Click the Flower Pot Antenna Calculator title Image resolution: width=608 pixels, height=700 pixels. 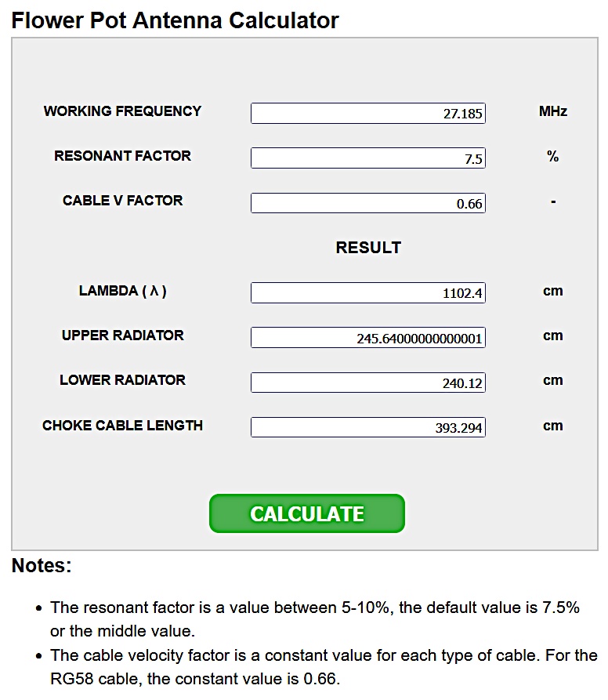176,20
